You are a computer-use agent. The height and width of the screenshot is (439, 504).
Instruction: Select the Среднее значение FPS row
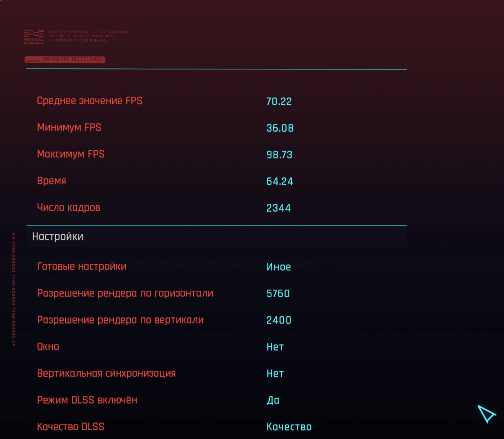[216, 101]
